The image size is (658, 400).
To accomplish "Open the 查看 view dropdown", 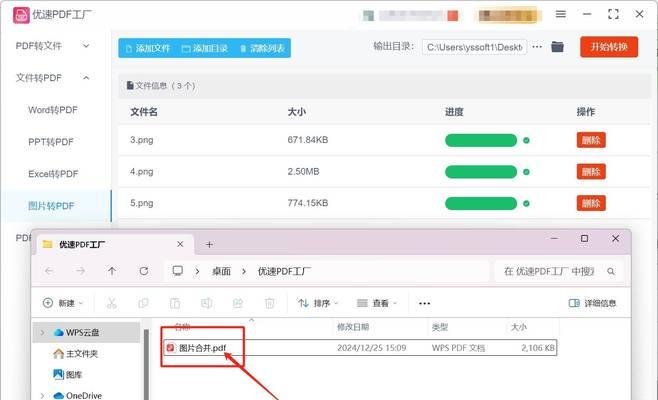I will point(376,303).
